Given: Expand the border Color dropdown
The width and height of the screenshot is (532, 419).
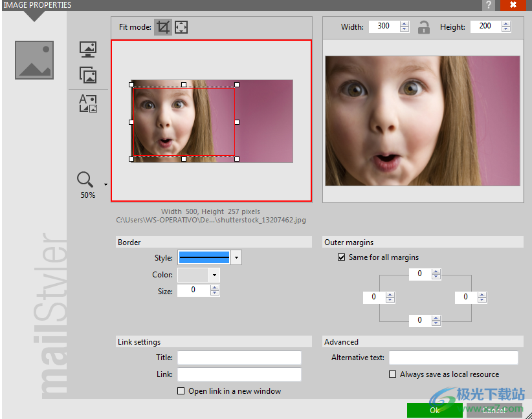Looking at the screenshot, I should [x=214, y=275].
